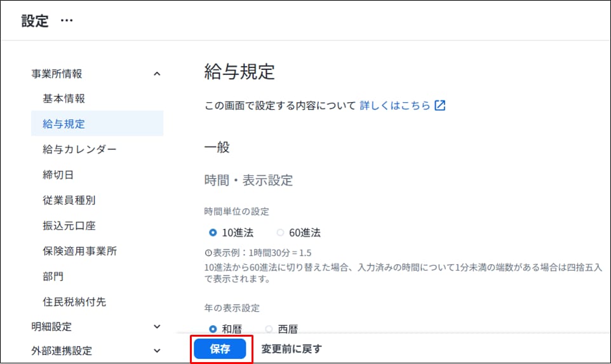Select the 10進法 radio button

[213, 233]
